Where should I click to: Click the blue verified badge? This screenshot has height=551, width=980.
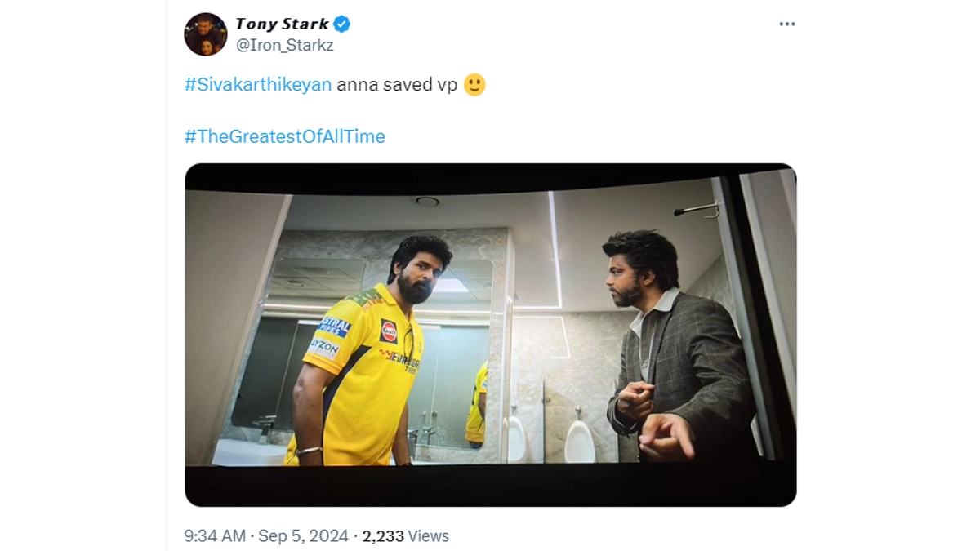pos(342,24)
